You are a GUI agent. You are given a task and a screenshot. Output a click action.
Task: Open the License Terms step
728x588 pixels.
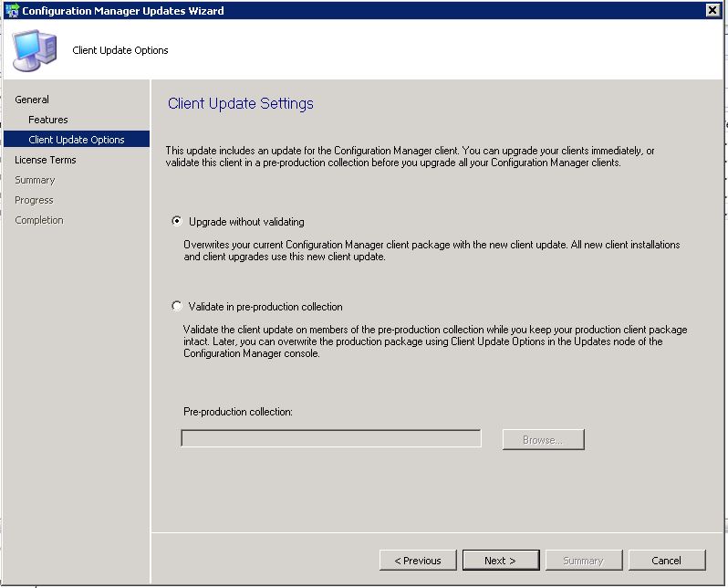tap(45, 160)
